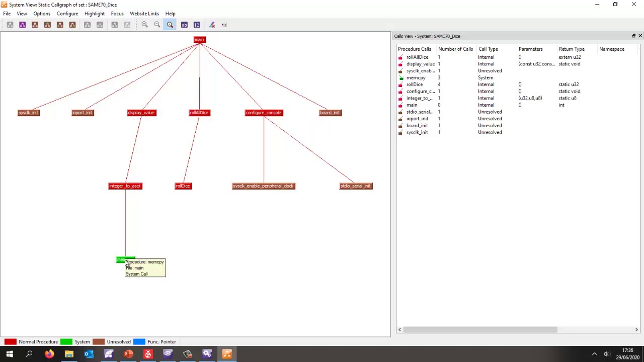Select the rollDice graph node
644x362 pixels.
pyautogui.click(x=183, y=186)
